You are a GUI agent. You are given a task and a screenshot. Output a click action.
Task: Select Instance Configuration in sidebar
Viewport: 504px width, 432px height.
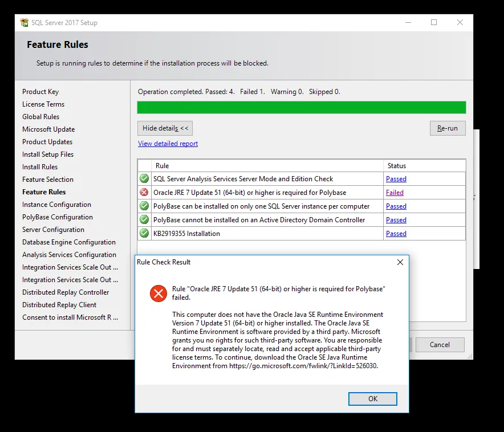(x=56, y=204)
